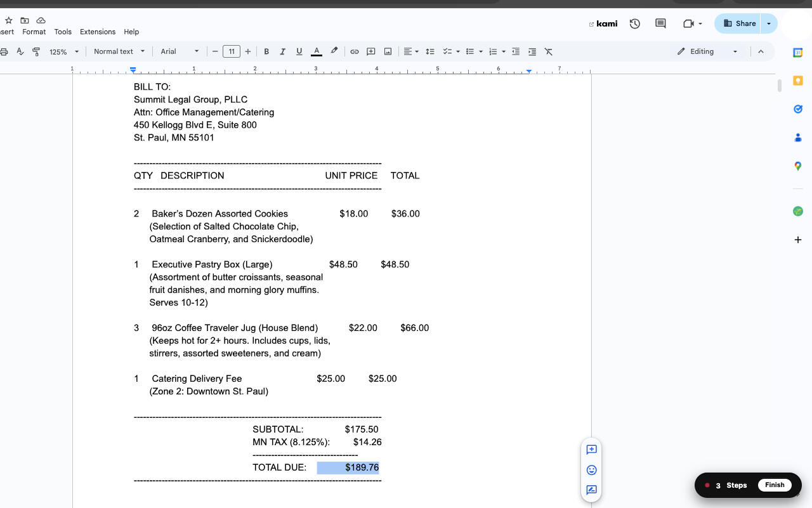Viewport: 812px width, 508px height.
Task: Click the Finish button
Action: (x=774, y=485)
